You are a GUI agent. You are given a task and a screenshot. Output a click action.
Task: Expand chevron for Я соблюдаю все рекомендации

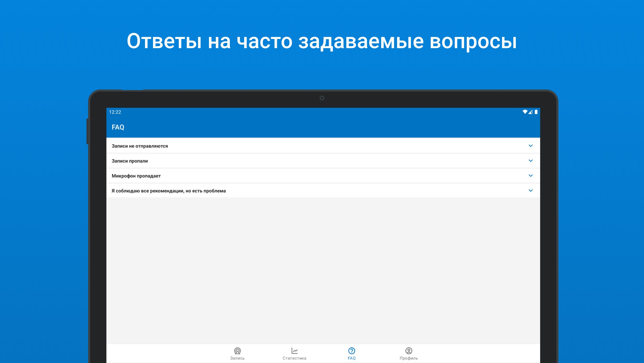click(530, 190)
